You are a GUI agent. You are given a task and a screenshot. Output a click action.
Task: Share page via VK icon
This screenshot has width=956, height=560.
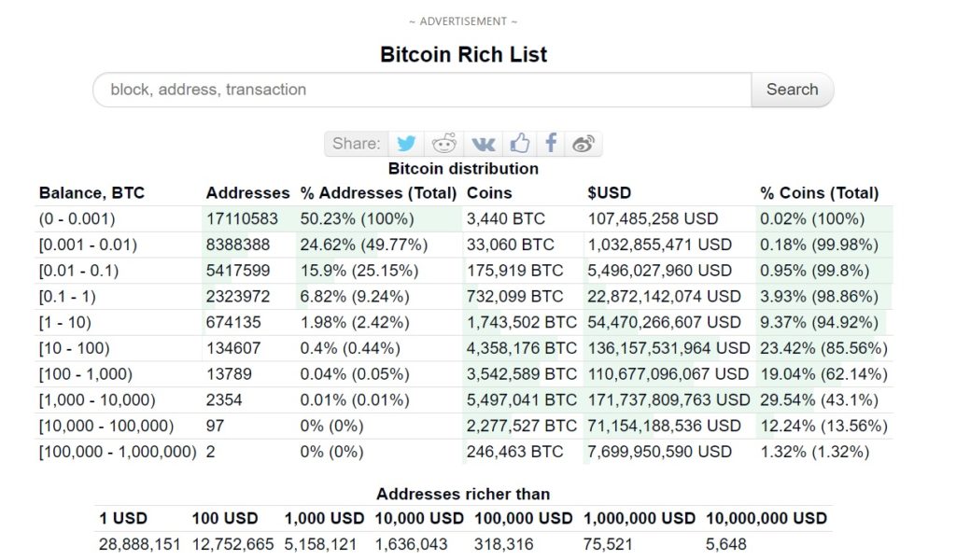click(x=483, y=144)
